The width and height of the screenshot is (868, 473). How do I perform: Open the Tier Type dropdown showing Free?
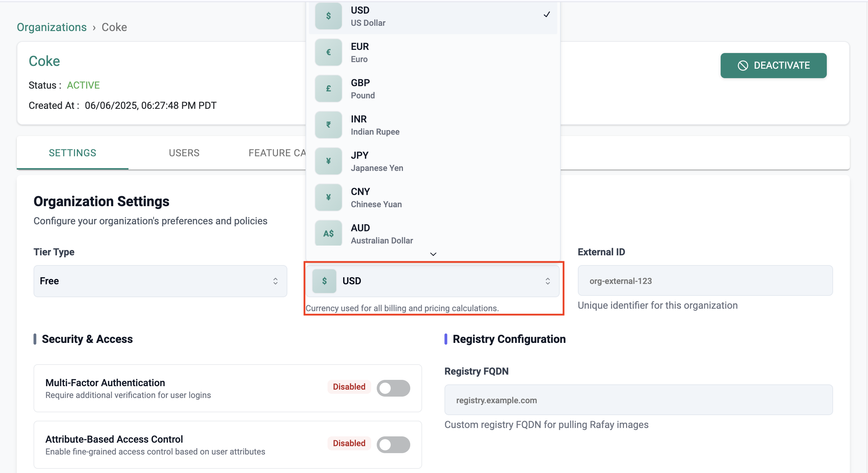pyautogui.click(x=160, y=281)
